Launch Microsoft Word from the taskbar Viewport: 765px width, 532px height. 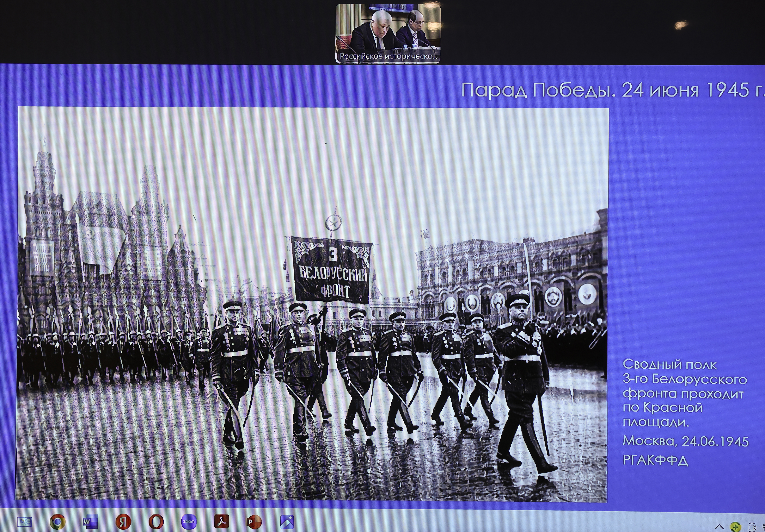[x=90, y=522]
